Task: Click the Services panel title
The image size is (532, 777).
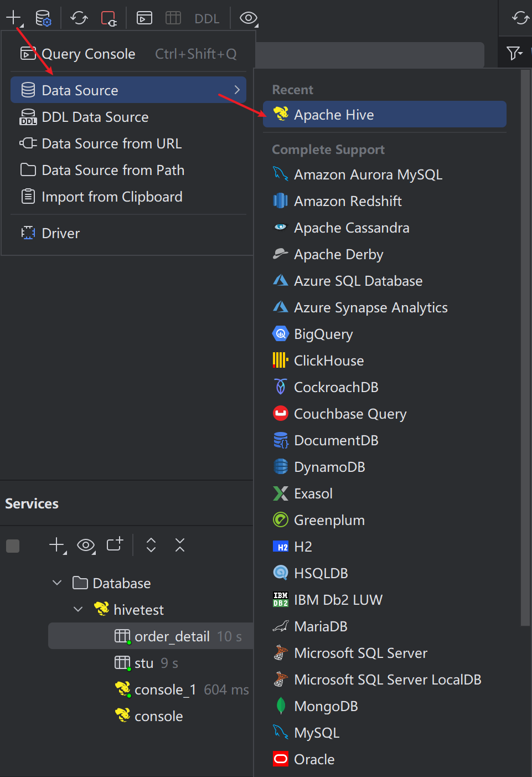Action: 32,503
